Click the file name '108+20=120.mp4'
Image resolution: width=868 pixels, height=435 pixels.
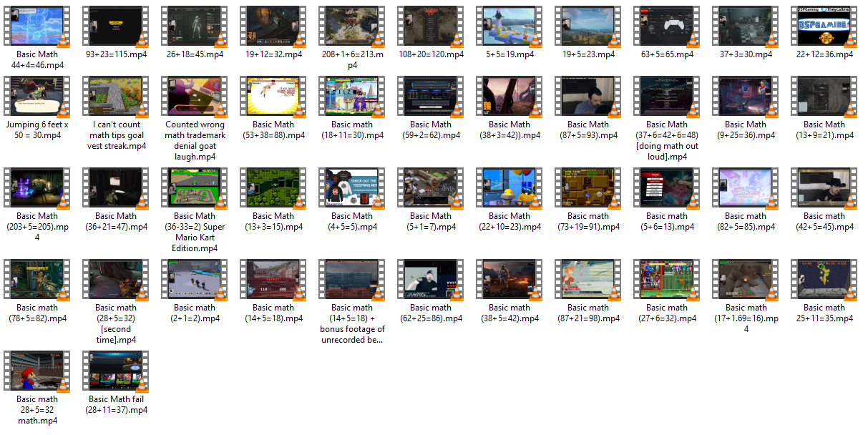point(431,54)
